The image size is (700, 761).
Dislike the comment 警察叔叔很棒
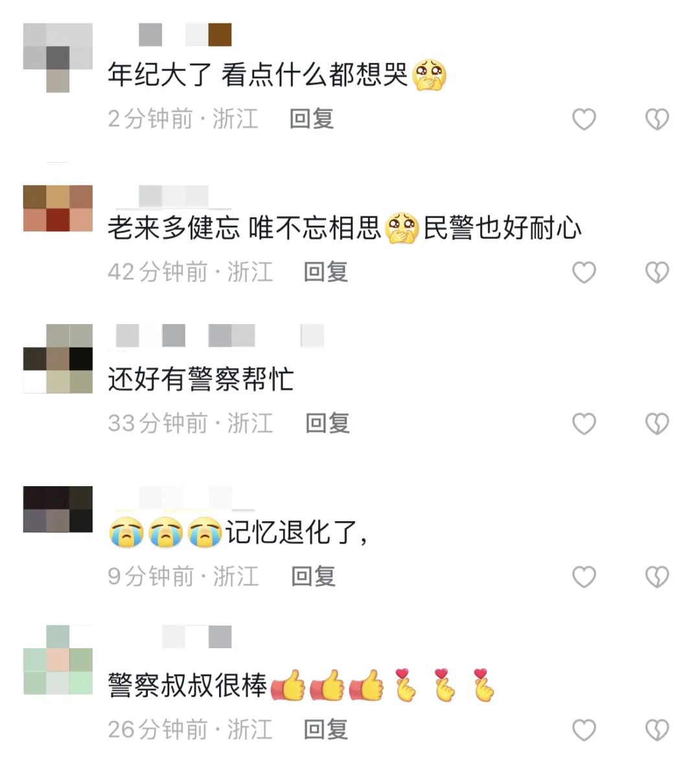coord(657,729)
